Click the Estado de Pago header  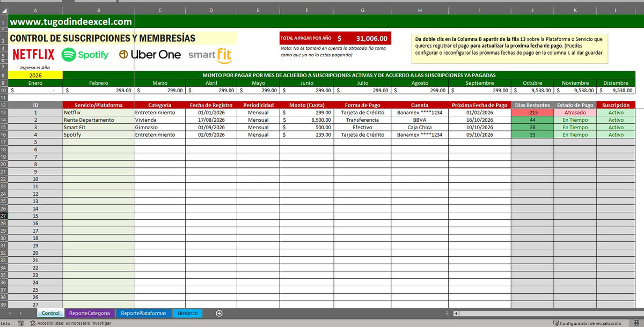[x=575, y=105]
